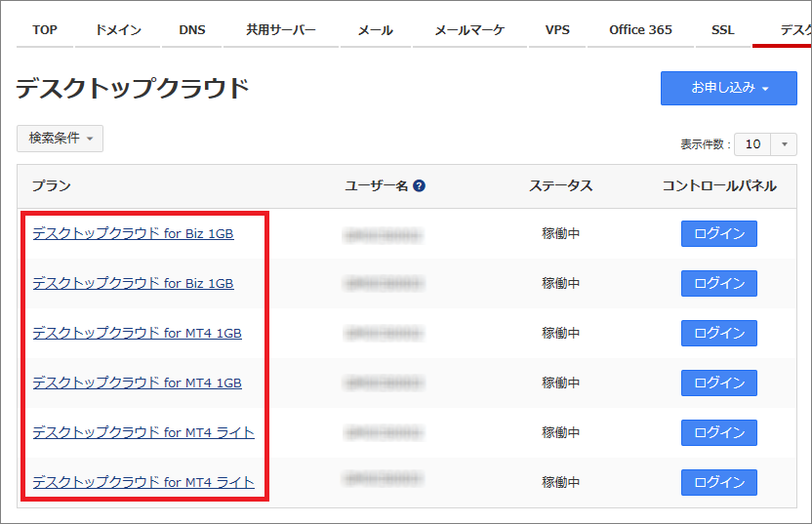Open the お申し込み dropdown button

coord(729,88)
